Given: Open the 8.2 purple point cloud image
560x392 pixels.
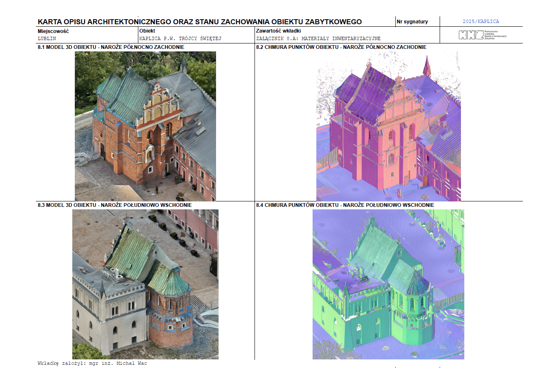Looking at the screenshot, I should [x=389, y=126].
